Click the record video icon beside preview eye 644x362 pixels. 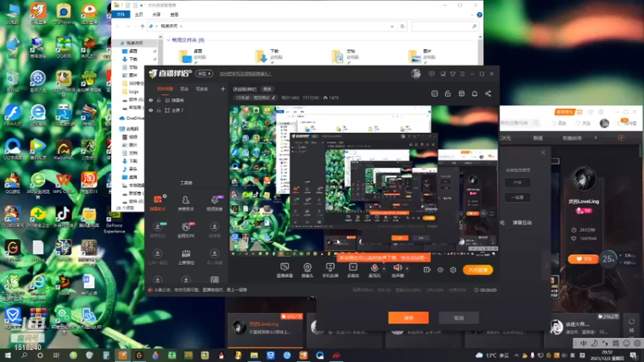[427, 269]
